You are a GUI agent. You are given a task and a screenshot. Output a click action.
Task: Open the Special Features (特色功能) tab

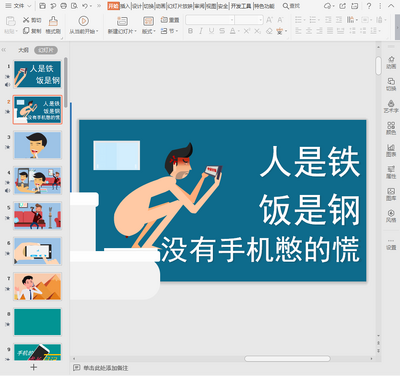(x=264, y=6)
